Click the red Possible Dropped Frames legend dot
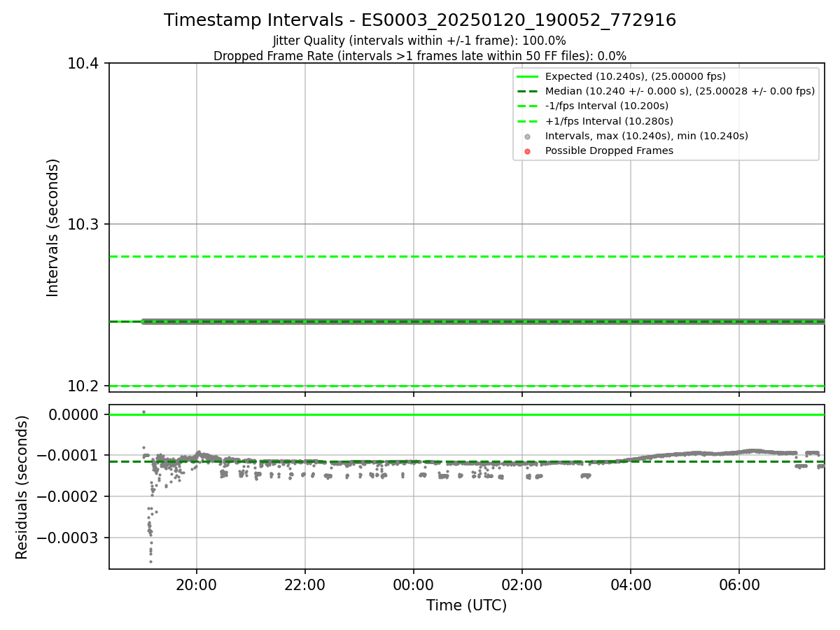This screenshot has height=630, width=840. coord(528,151)
